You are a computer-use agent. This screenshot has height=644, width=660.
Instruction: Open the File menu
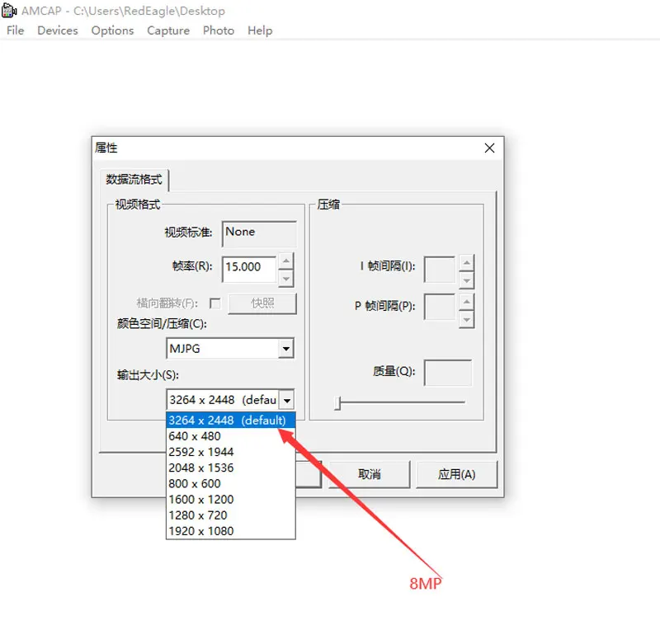pos(15,31)
